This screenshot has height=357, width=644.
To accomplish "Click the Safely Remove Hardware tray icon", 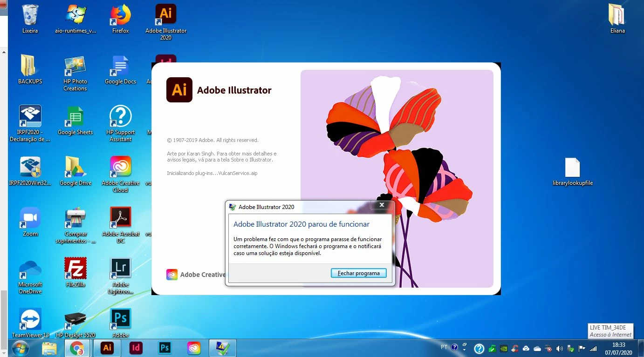I will point(571,348).
